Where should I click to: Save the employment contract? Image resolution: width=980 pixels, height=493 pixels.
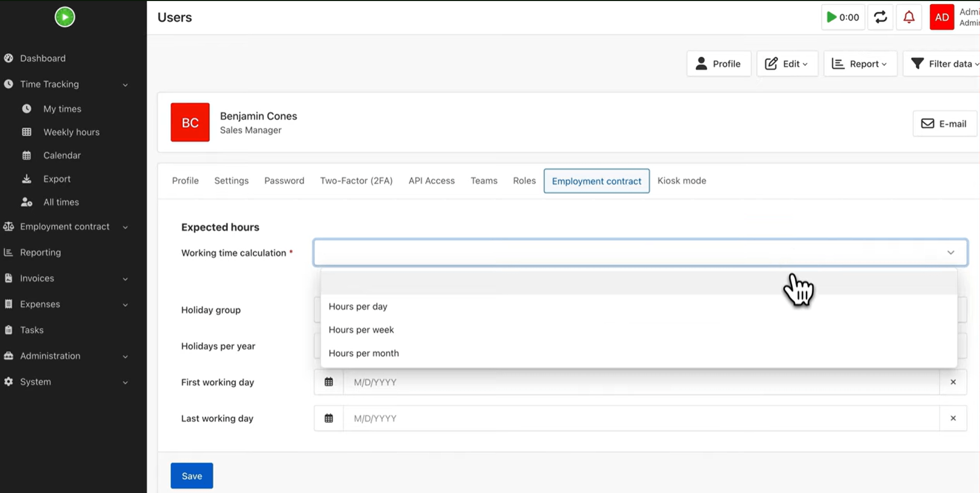click(x=192, y=475)
